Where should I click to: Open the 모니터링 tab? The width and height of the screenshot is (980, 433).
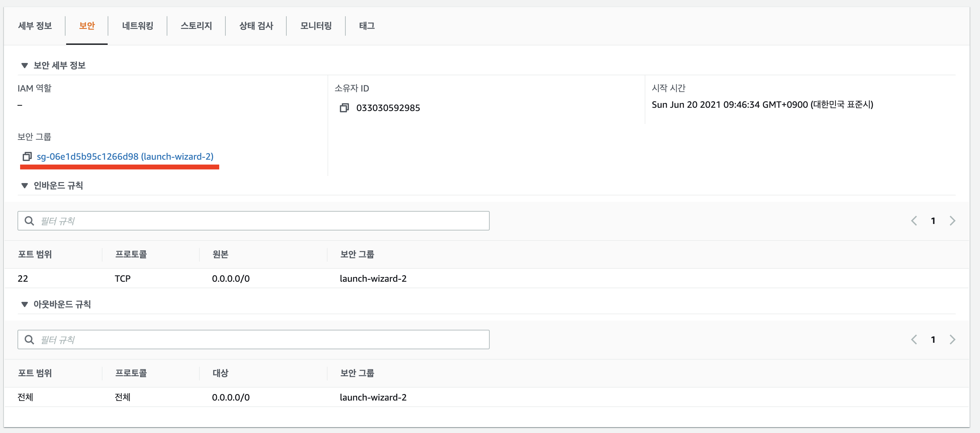tap(316, 26)
